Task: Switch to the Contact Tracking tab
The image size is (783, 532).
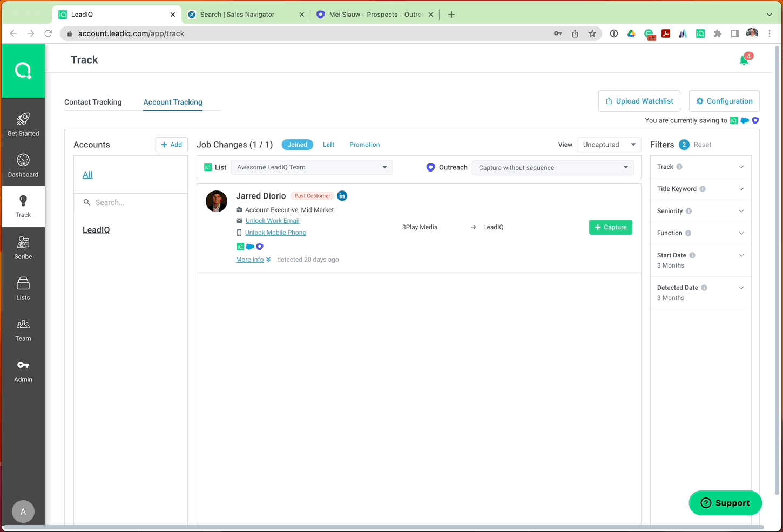Action: point(93,102)
